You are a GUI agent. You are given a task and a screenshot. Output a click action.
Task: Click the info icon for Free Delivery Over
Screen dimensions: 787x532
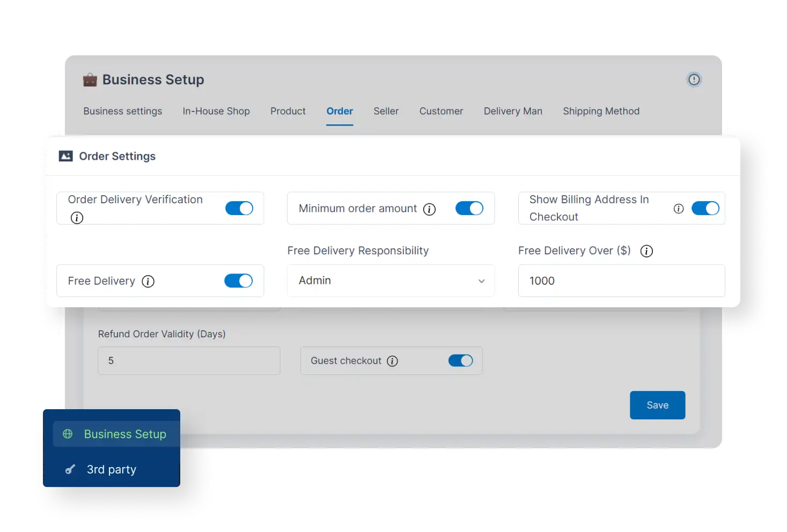click(x=646, y=250)
